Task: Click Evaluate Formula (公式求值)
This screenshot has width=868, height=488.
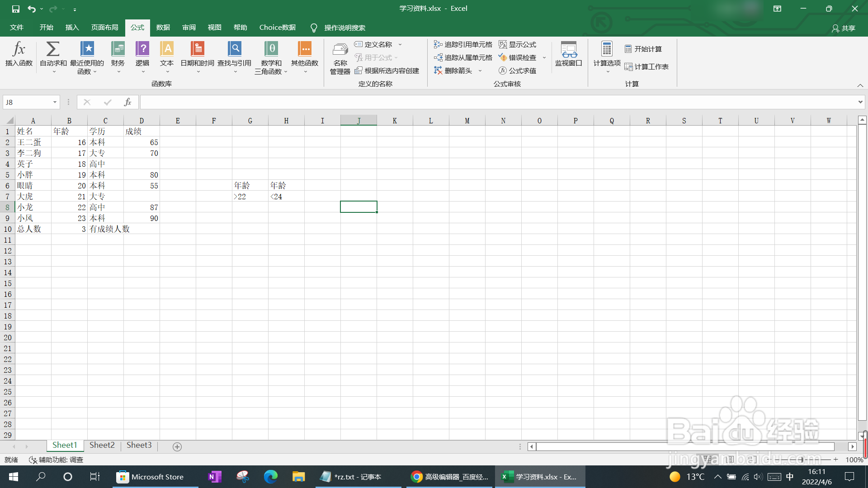Action: [518, 70]
